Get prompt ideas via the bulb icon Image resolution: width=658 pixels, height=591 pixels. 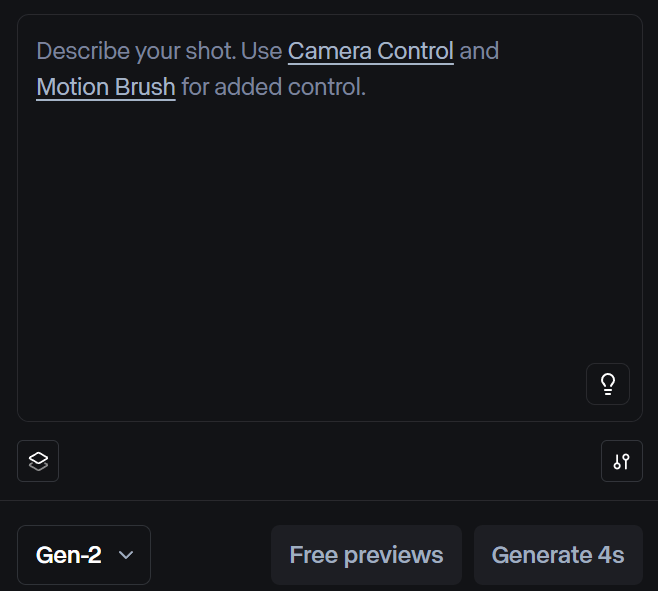click(607, 384)
